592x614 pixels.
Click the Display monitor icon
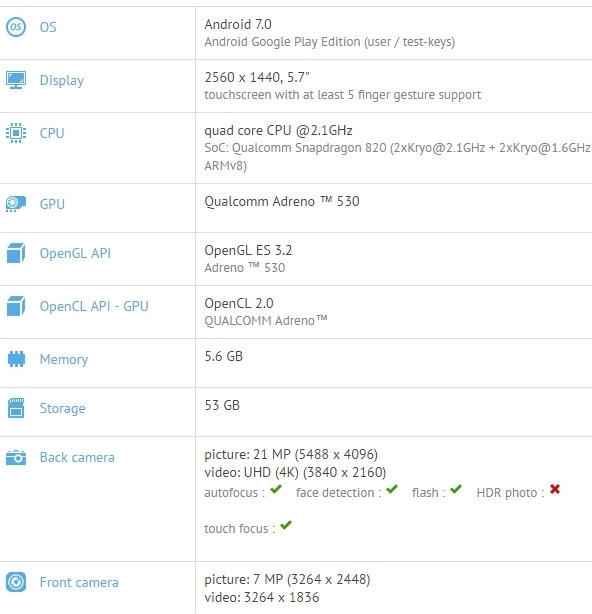coord(16,80)
